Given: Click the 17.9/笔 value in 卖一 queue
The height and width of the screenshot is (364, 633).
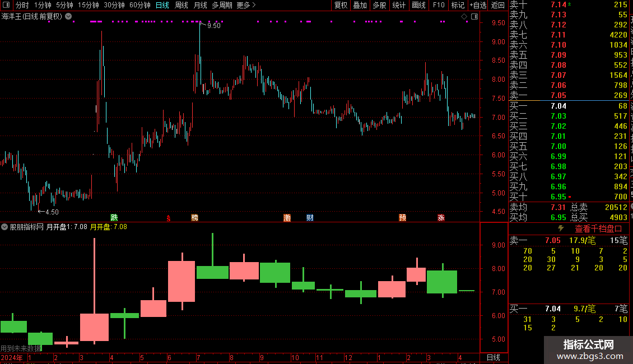Looking at the screenshot, I should (583, 240).
